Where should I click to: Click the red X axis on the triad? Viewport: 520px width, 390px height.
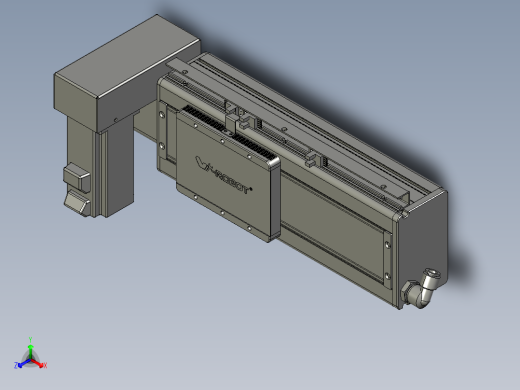tap(38, 364)
